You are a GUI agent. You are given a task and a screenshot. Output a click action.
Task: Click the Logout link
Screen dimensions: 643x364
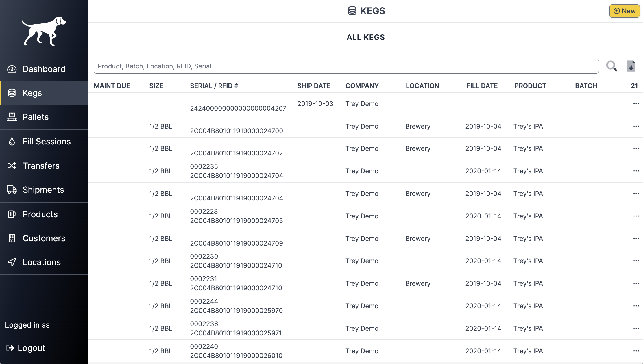[x=31, y=348]
